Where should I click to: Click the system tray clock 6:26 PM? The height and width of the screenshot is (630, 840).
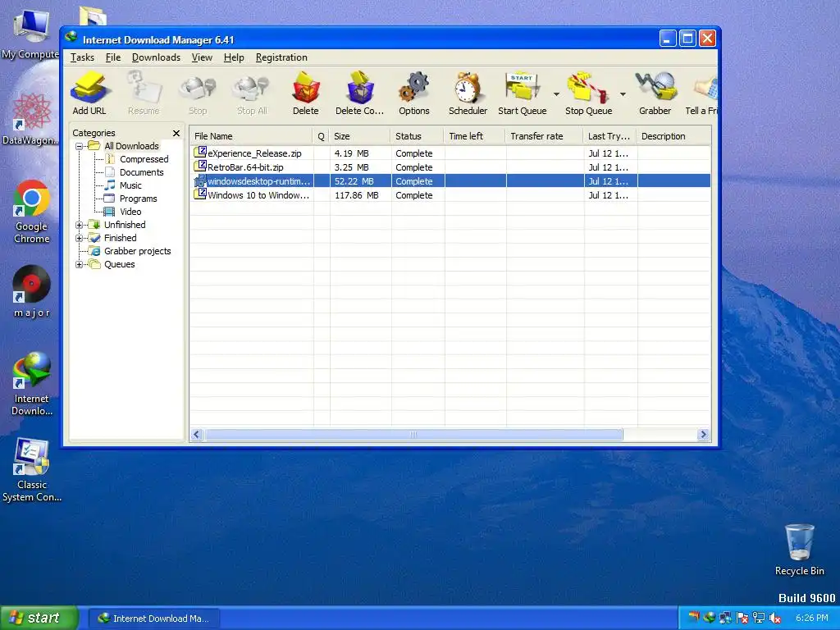811,619
